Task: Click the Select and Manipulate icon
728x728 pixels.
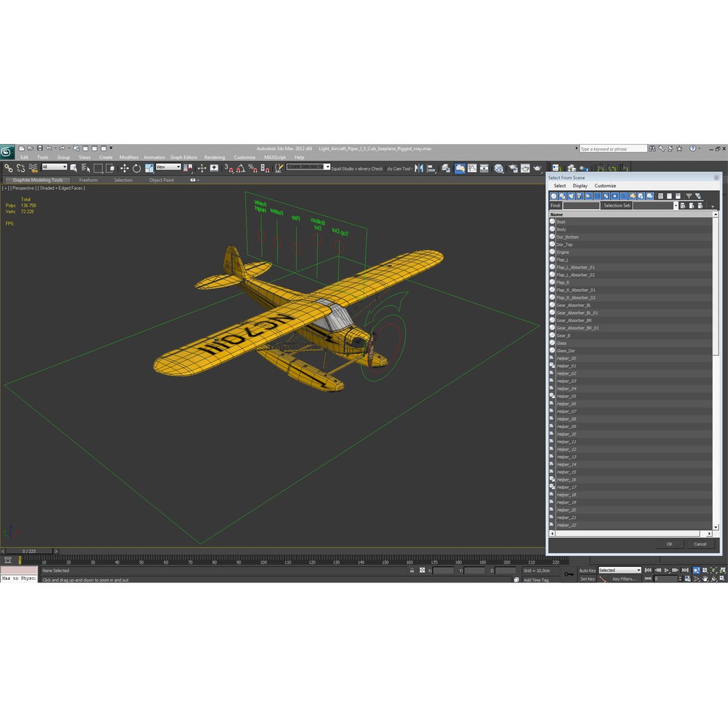Action: point(202,168)
